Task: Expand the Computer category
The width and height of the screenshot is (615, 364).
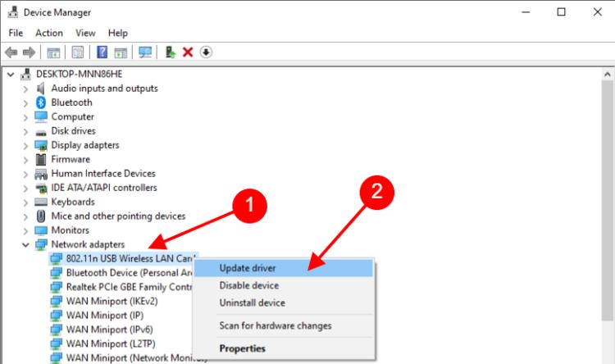Action: click(x=26, y=117)
